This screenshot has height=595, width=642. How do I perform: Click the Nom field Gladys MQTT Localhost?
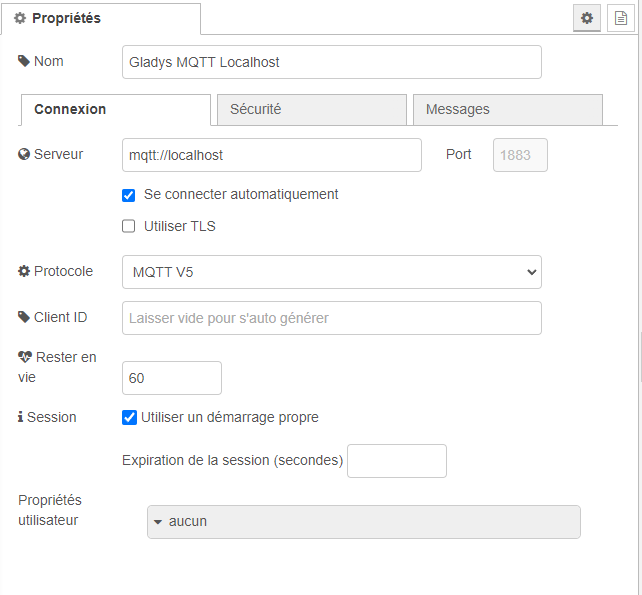[331, 62]
